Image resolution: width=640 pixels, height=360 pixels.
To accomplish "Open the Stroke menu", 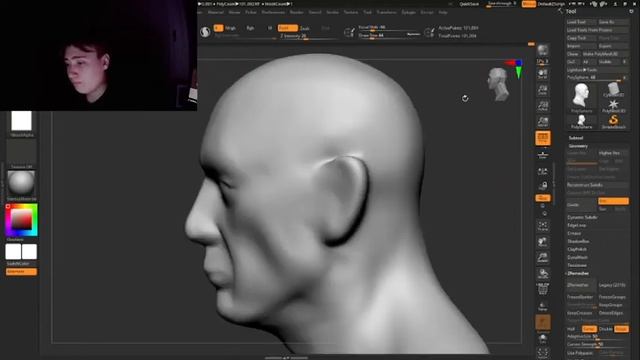I will coord(332,13).
